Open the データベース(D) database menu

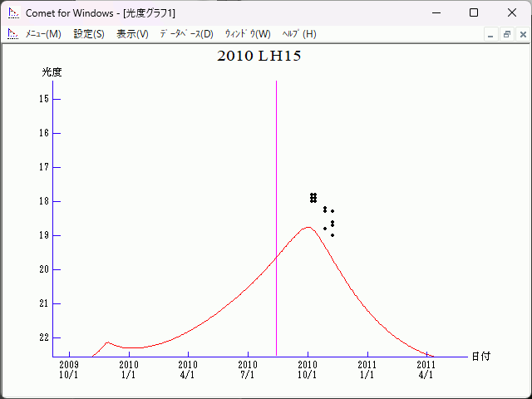pyautogui.click(x=186, y=34)
